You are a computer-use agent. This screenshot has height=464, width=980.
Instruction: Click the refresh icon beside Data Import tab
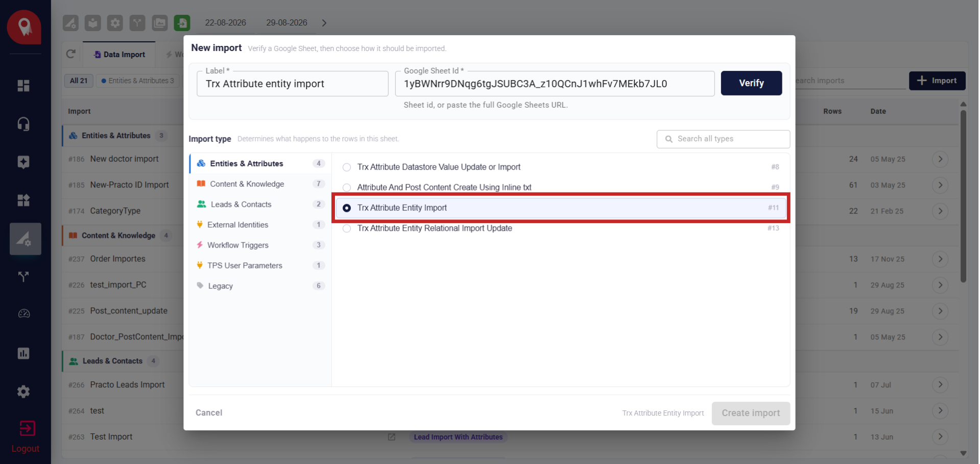pos(71,54)
